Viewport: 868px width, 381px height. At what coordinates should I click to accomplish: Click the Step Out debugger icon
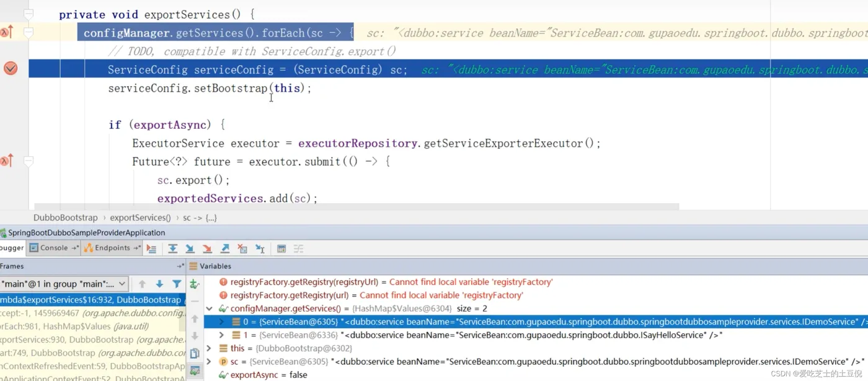point(225,248)
